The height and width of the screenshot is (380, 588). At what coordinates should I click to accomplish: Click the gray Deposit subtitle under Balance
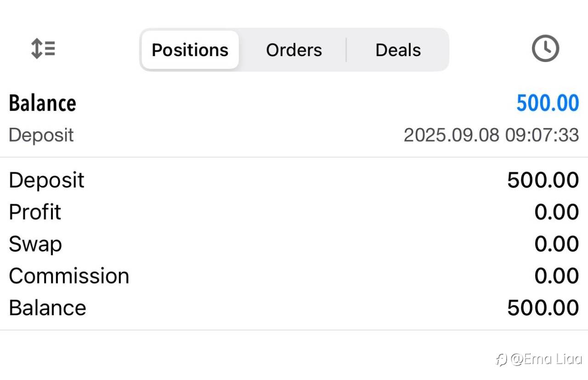coord(41,135)
